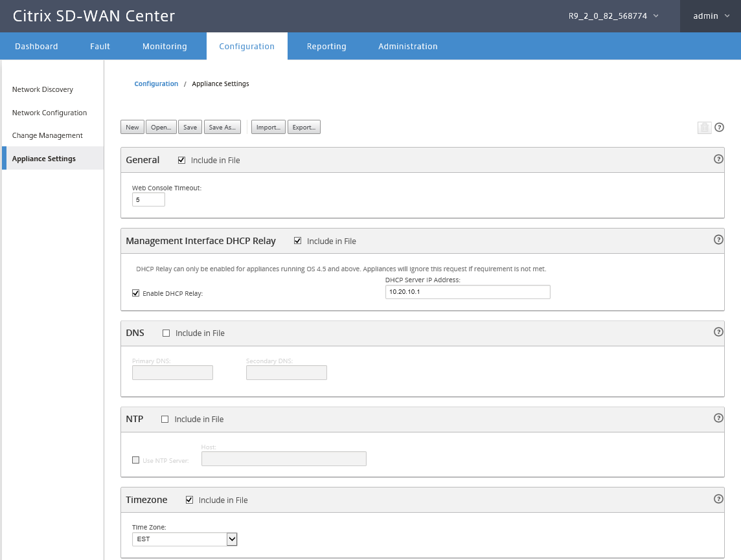Check DNS Include in File checkbox
The image size is (741, 560).
(x=166, y=333)
